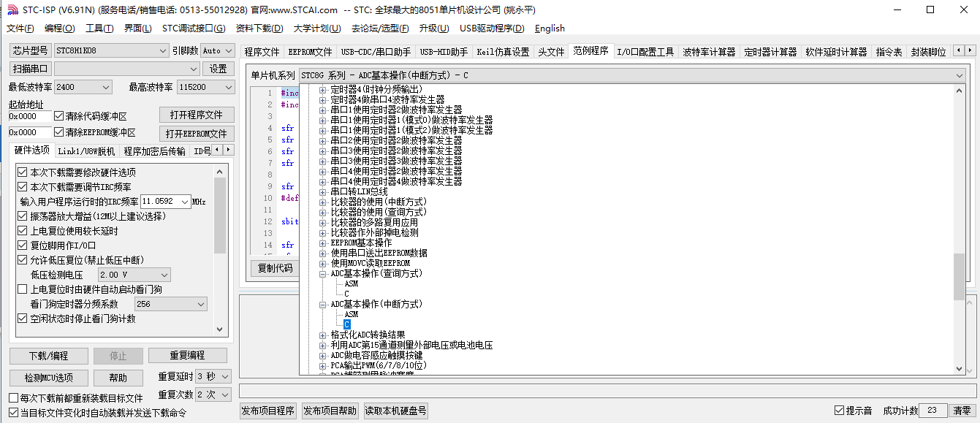Open the 工具(T) menu
Screen dimensions: 980x423
pyautogui.click(x=99, y=28)
